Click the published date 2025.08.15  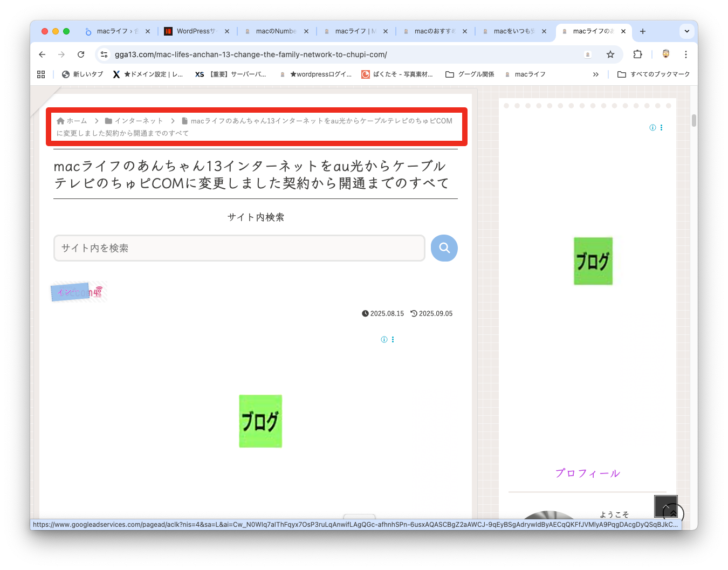(x=383, y=313)
